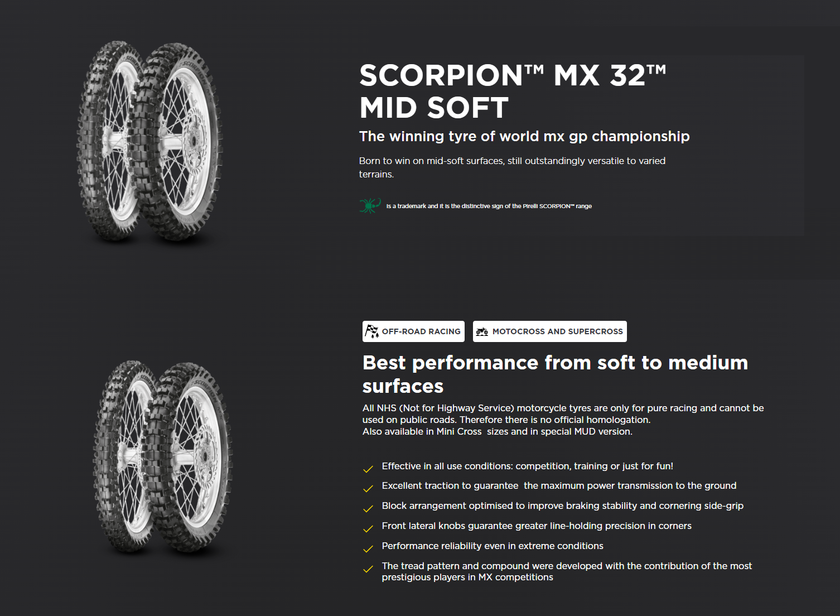This screenshot has width=840, height=616.
Task: Click the NHS Not for Highway Service paragraph
Action: (563, 413)
